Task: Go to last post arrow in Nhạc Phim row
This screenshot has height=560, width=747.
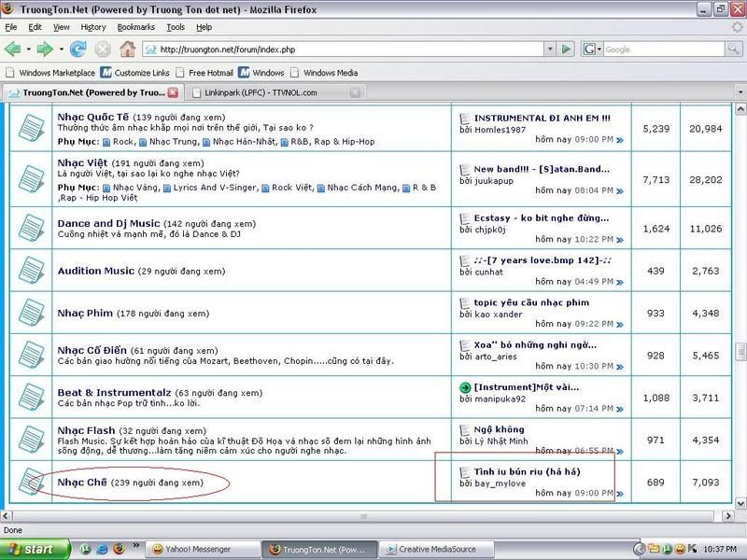Action: [x=620, y=325]
